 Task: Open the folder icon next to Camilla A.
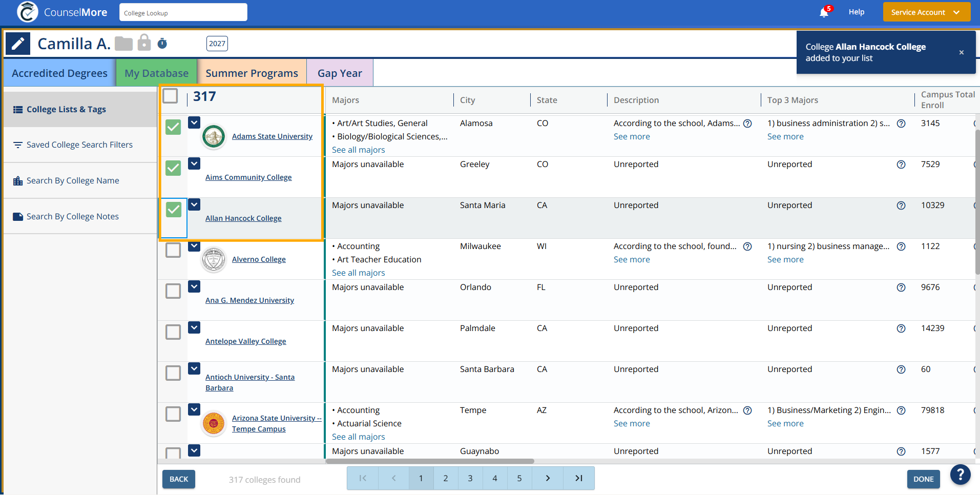[123, 44]
